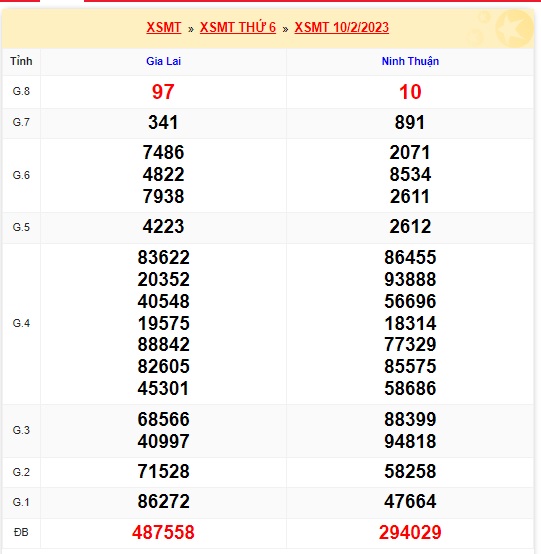This screenshot has height=554, width=541.
Task: Select the ĐB row label
Action: pos(21,532)
